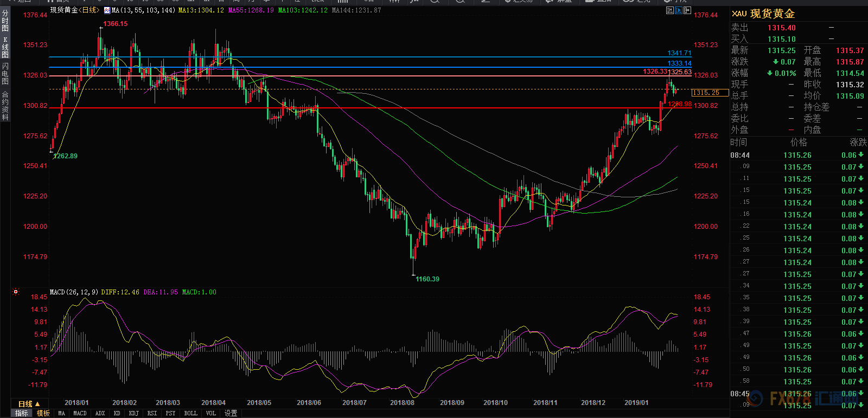Click the 2018/06 date on time axis
Viewport: 868px width, 418px height.
point(309,403)
